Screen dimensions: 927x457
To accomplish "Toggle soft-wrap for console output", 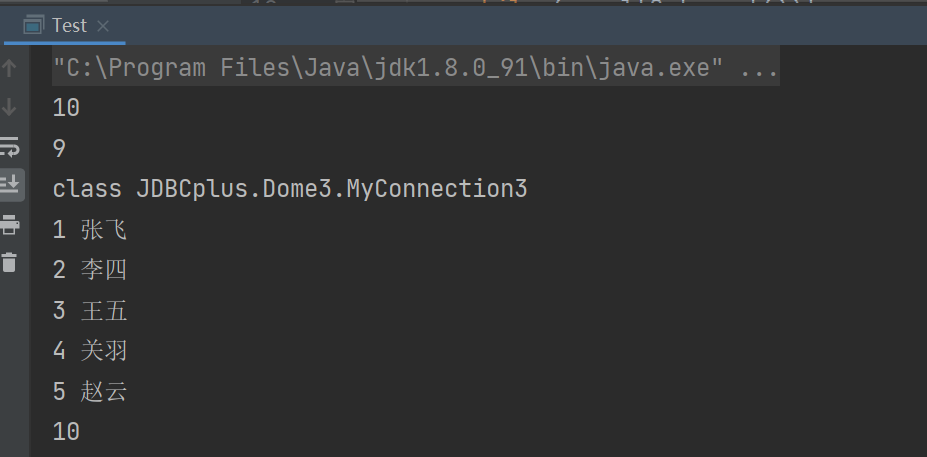I will [x=9, y=147].
